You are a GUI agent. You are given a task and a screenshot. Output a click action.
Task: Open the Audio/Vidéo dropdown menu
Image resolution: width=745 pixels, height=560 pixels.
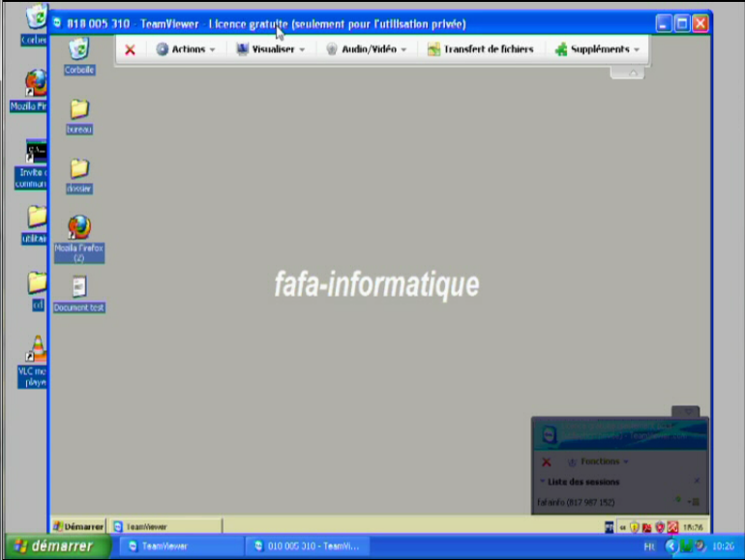click(x=366, y=49)
